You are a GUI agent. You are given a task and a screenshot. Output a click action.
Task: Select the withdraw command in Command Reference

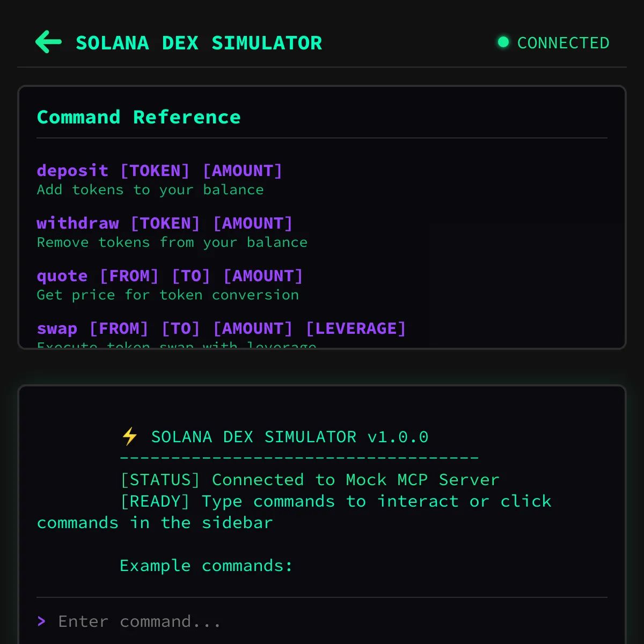(164, 223)
